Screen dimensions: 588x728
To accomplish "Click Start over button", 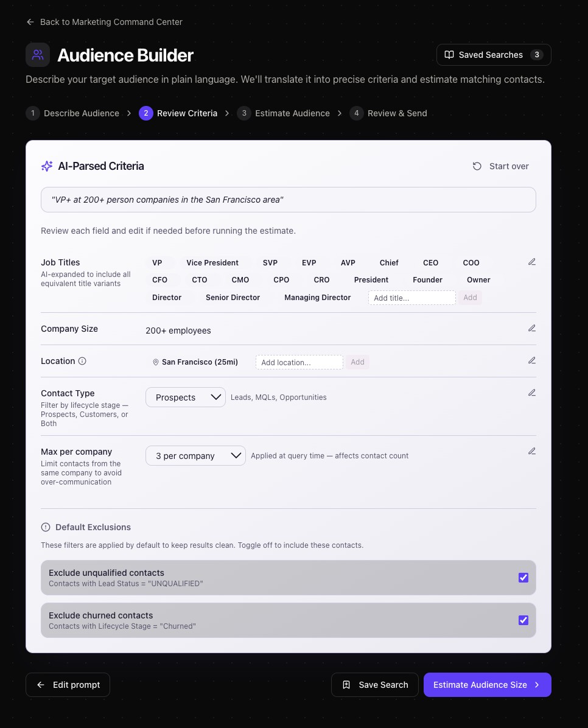I will (x=501, y=166).
